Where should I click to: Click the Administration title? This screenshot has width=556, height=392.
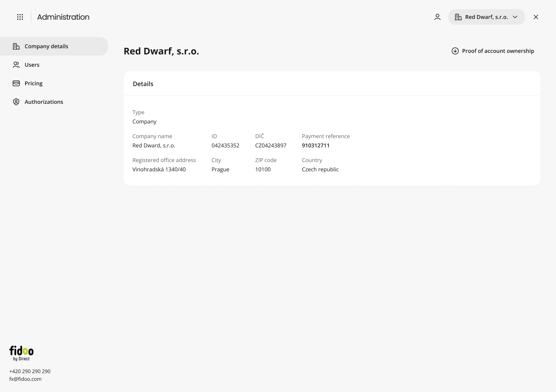pyautogui.click(x=63, y=17)
